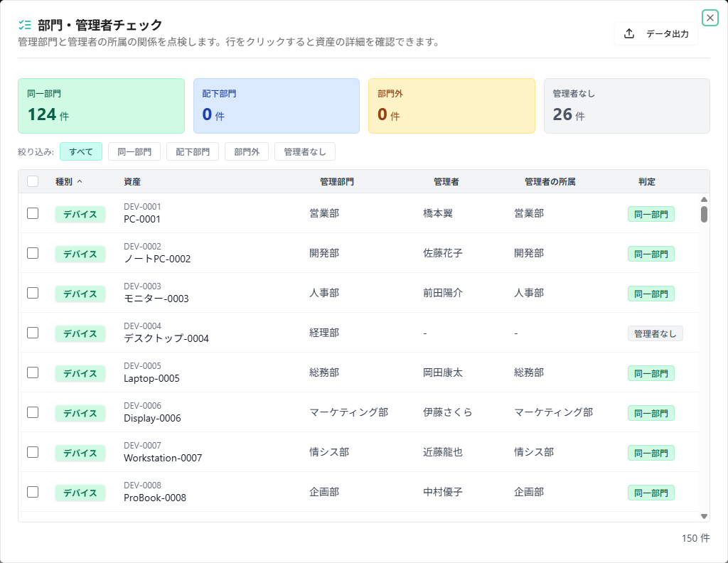
Task: Click the 部門外 0件 summary card
Action: (x=451, y=106)
